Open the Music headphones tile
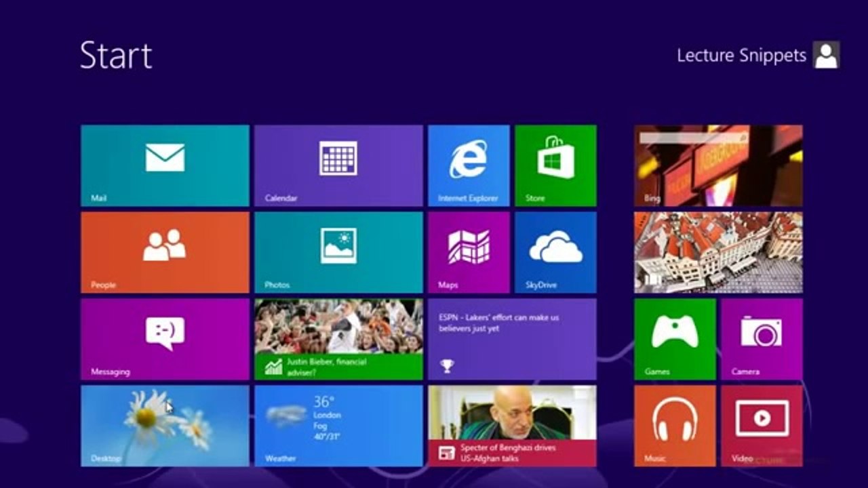868x488 pixels. (675, 426)
